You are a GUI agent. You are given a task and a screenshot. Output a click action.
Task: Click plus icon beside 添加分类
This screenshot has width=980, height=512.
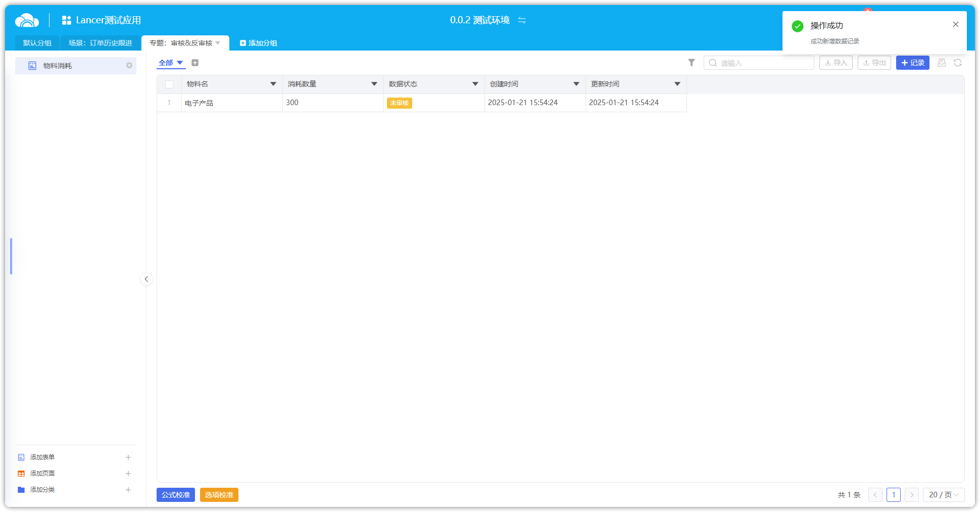pos(128,490)
